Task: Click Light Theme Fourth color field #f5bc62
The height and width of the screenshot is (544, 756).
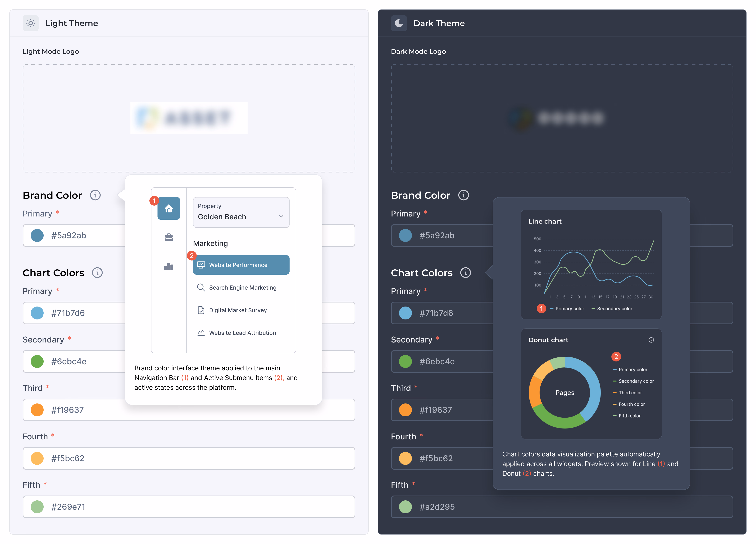Action: pos(189,458)
